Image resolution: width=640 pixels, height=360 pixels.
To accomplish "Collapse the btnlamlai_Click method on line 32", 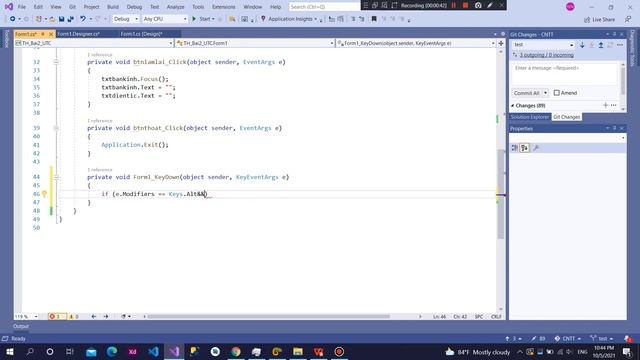I will (x=56, y=62).
